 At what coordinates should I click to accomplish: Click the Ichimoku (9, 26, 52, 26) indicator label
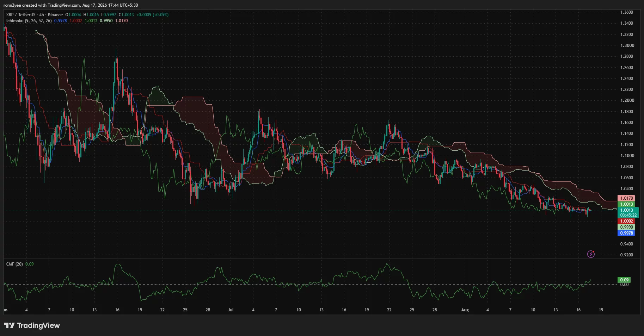point(29,21)
